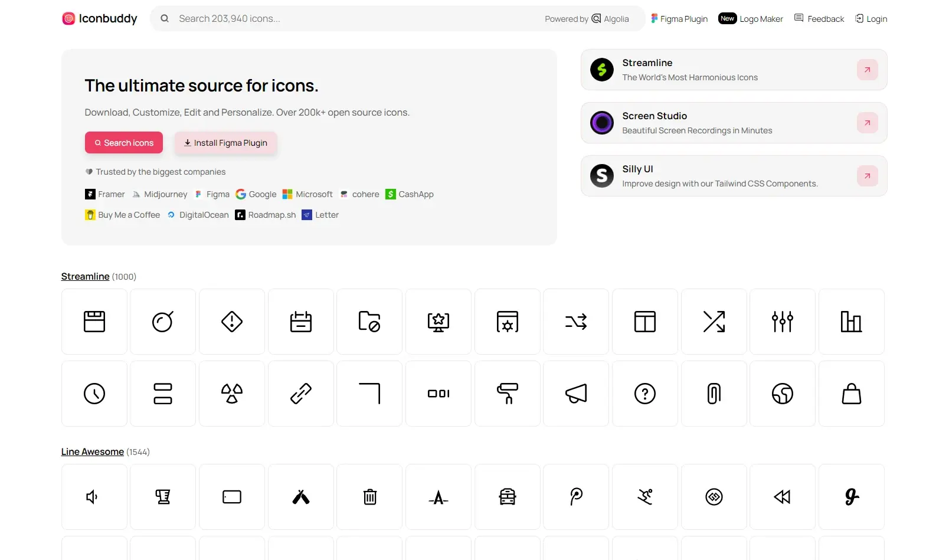The width and height of the screenshot is (949, 560).
Task: Click the Framer company label
Action: click(105, 194)
